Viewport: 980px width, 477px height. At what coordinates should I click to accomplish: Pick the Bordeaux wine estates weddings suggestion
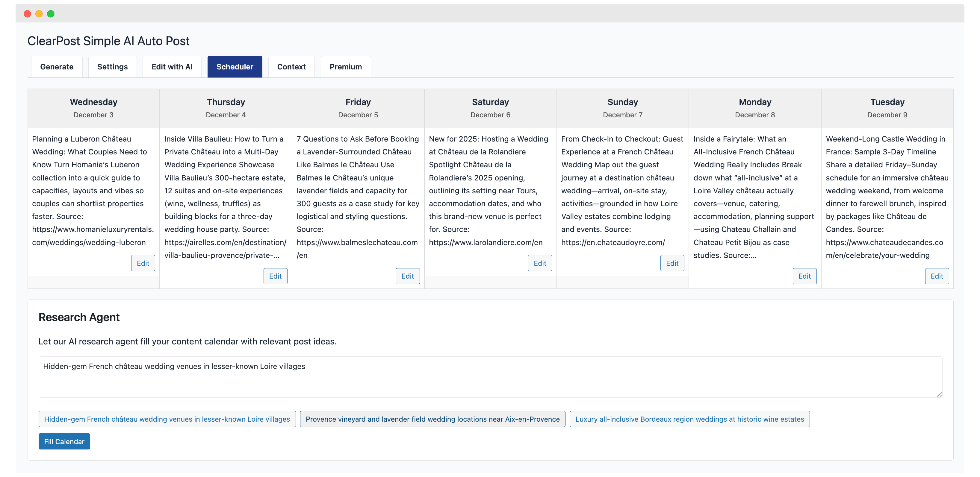[690, 419]
